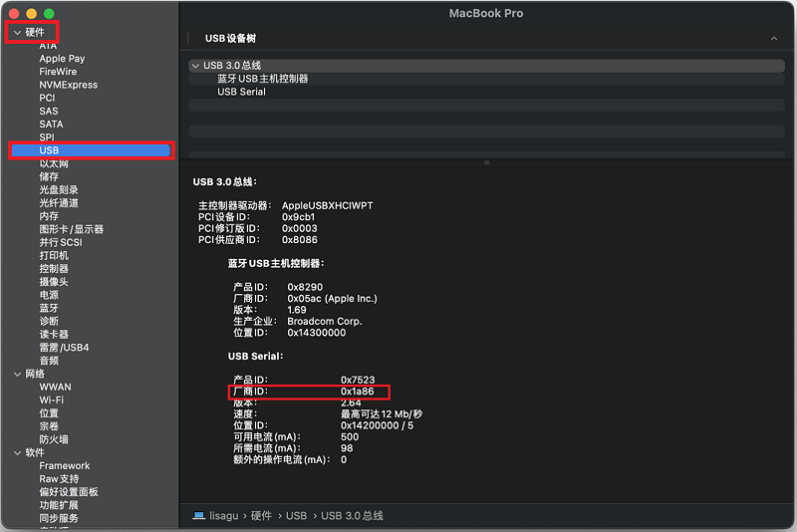
Task: Click the 0x1a86 vendor ID value
Action: click(x=358, y=392)
